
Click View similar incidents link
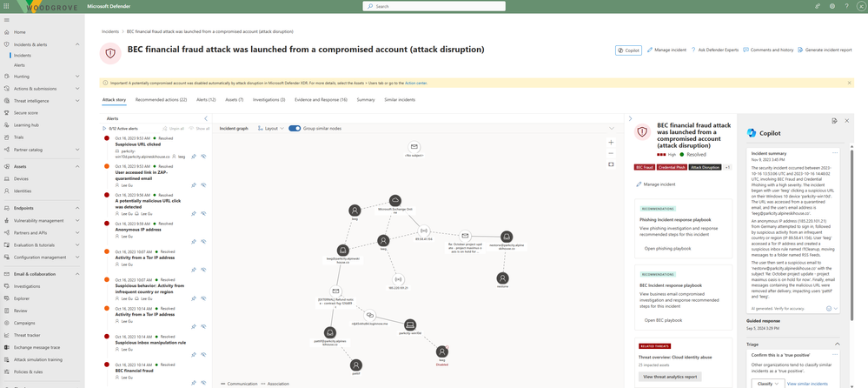click(807, 384)
